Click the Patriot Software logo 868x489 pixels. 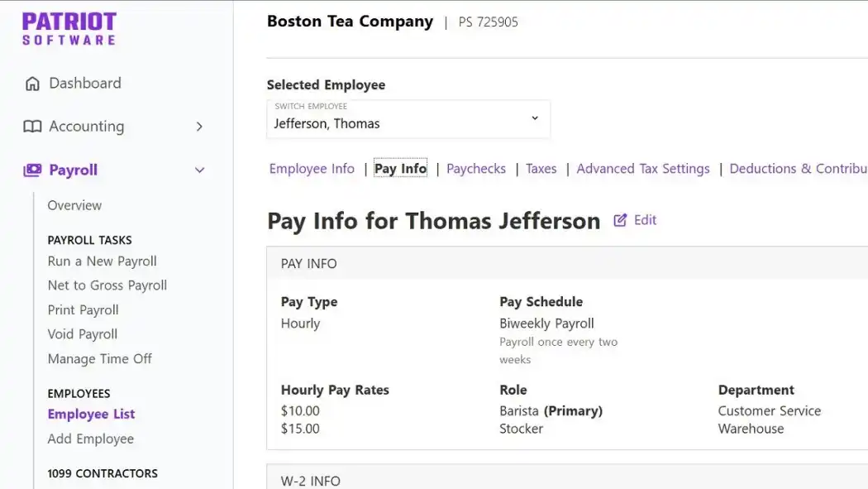point(69,29)
